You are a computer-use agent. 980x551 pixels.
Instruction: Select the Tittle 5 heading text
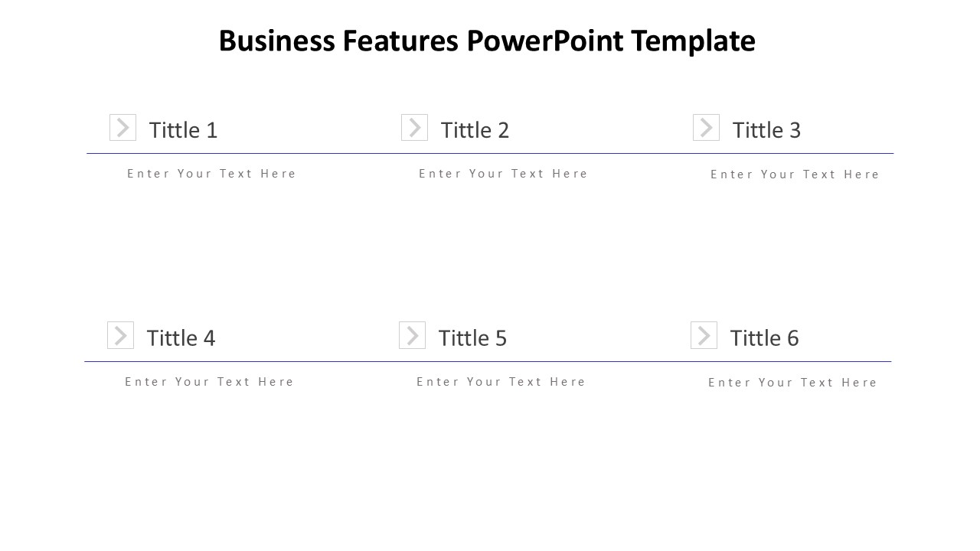coord(472,338)
